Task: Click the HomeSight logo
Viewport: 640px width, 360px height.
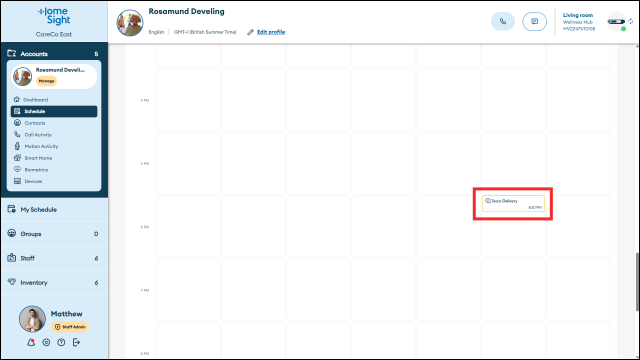Action: point(54,16)
